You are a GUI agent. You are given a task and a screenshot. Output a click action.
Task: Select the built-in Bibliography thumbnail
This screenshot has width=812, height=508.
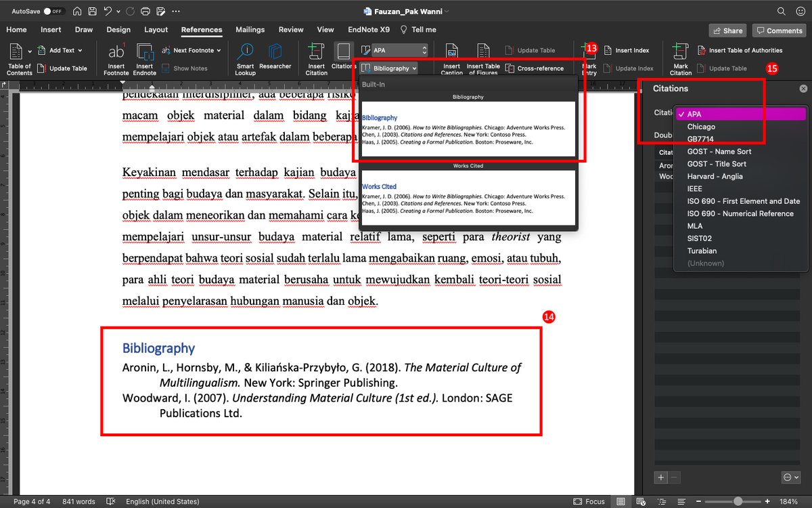tap(468, 129)
